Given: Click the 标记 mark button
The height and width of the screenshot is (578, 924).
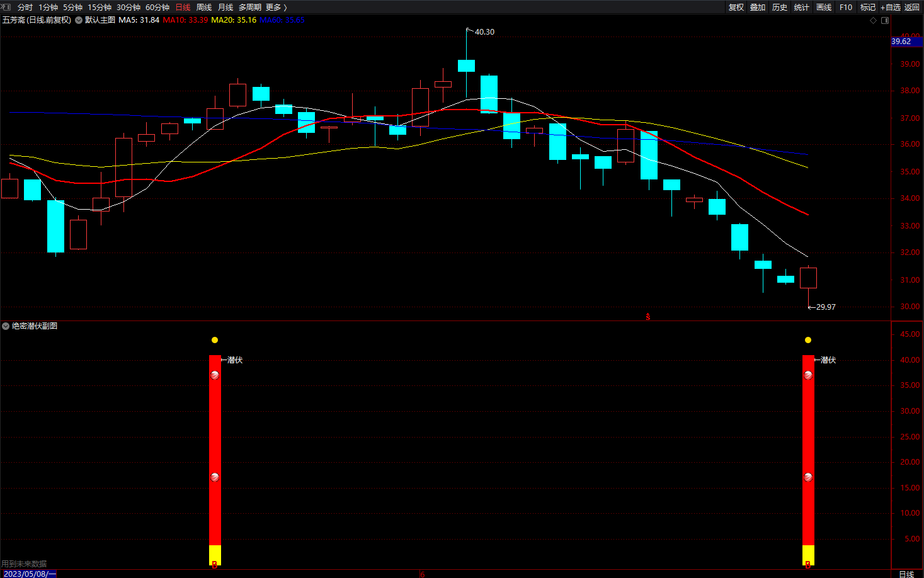Looking at the screenshot, I should click(x=868, y=8).
